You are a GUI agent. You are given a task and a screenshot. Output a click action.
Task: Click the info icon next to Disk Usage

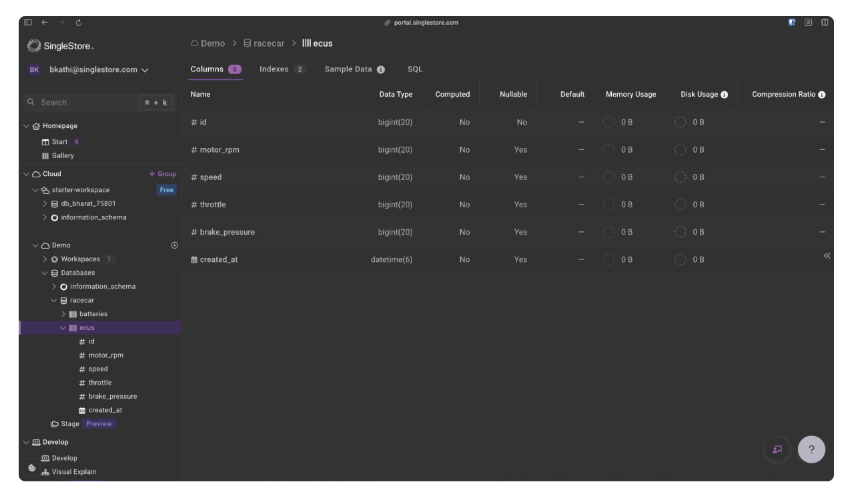[x=724, y=94]
